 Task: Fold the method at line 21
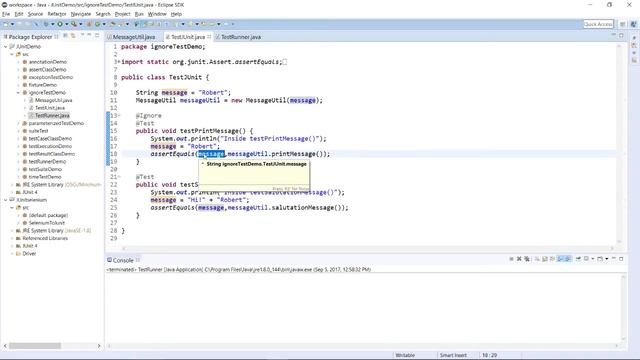(119, 177)
